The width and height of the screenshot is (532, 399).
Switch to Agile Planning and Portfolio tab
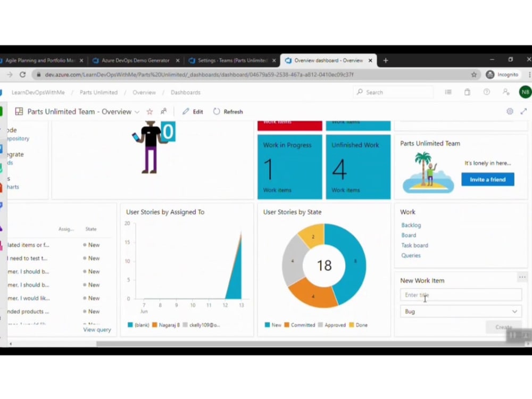[x=40, y=61]
